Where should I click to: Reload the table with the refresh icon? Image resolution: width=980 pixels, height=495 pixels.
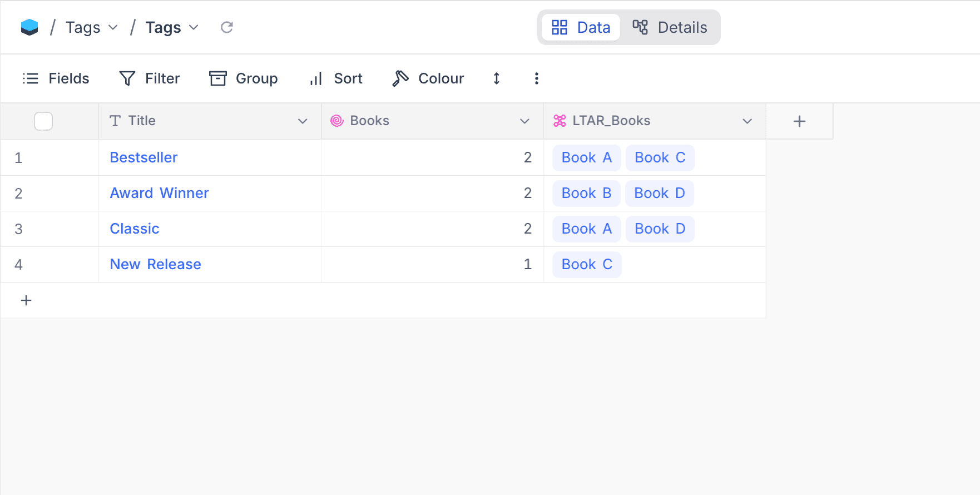(x=226, y=27)
